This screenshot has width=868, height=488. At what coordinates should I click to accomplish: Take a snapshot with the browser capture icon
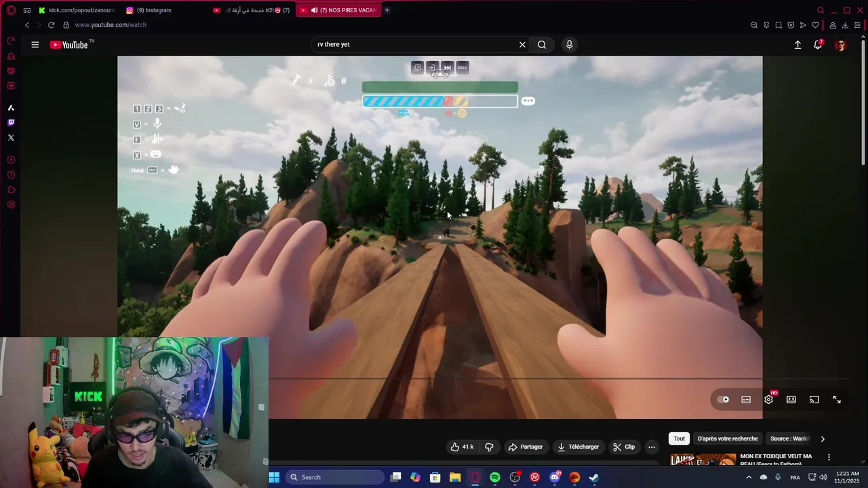click(778, 25)
